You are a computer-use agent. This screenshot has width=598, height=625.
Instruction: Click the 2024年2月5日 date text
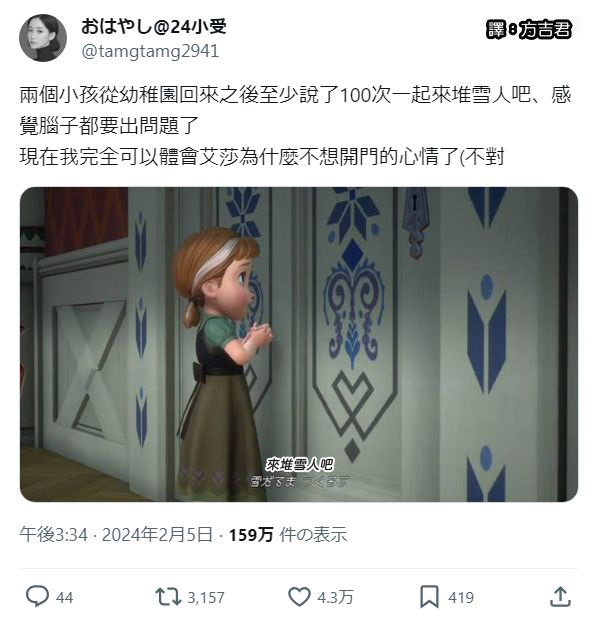157,534
